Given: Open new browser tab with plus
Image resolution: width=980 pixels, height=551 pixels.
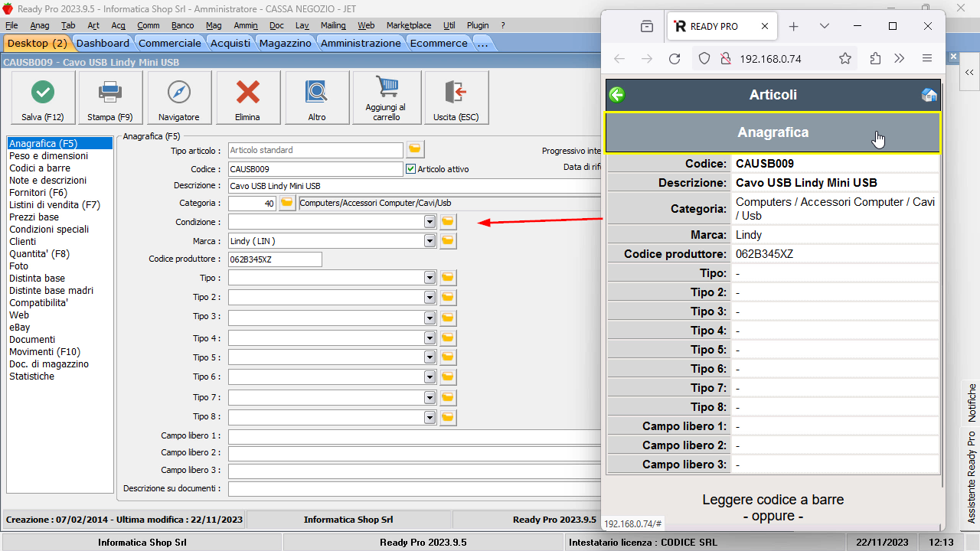Looking at the screenshot, I should pos(793,26).
